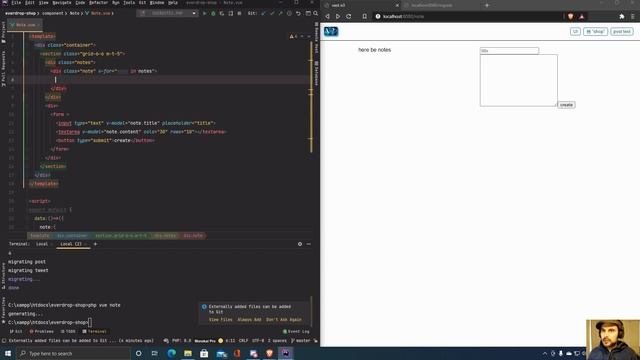Hide the terminal panel with minus icon
The width and height of the screenshot is (640, 360).
[309, 244]
